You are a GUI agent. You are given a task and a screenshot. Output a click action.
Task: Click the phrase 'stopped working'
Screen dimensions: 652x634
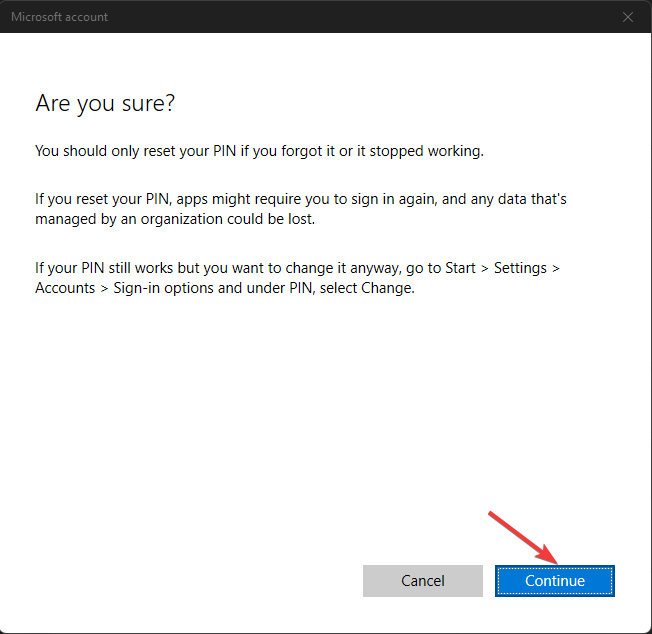427,152
